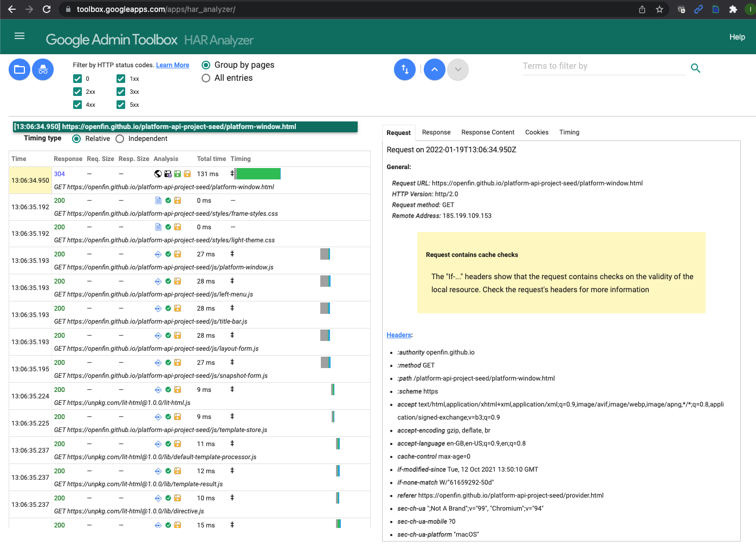Switch to the Request tab
The image size is (756, 554).
pos(399,133)
